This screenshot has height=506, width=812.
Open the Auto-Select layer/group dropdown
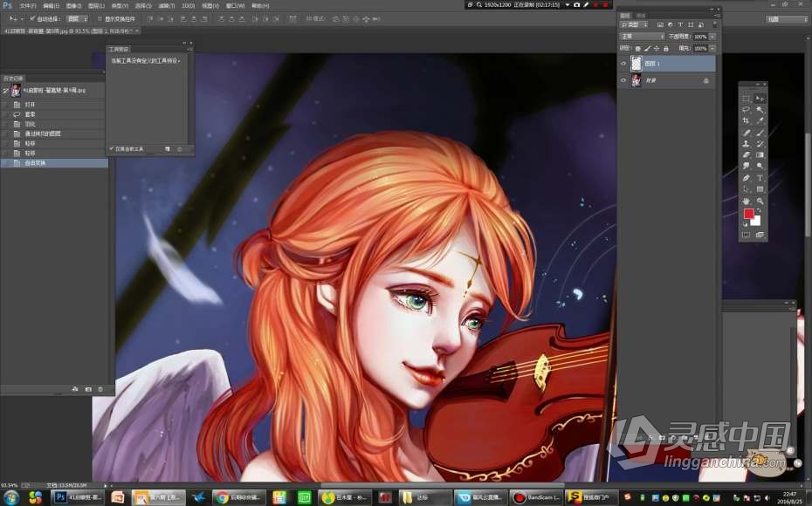[x=78, y=18]
